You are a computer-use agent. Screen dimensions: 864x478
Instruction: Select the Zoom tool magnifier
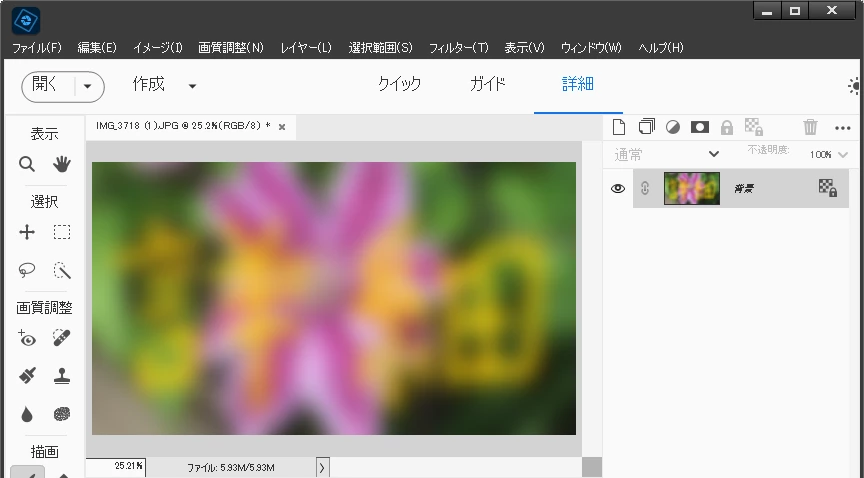click(26, 164)
